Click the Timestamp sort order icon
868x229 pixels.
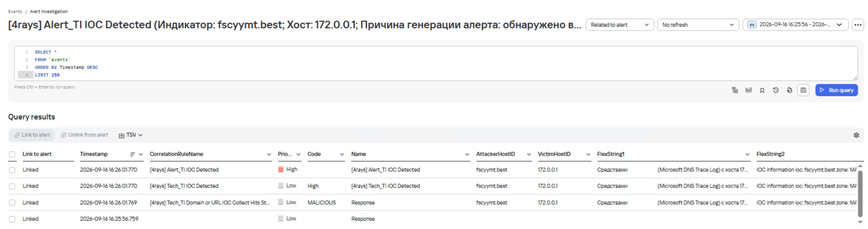[132, 154]
